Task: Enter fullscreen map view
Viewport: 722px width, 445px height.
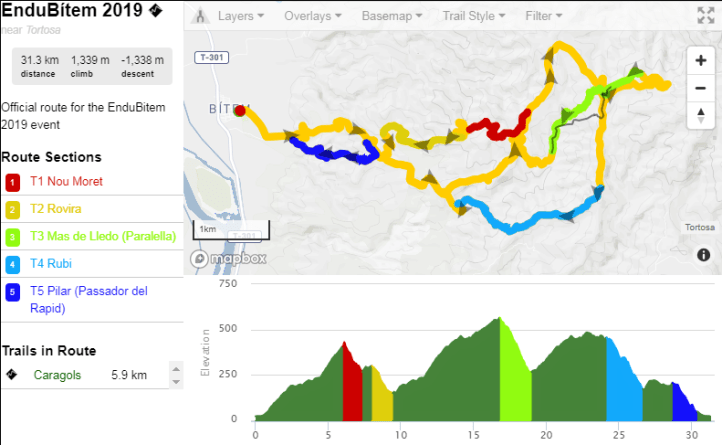Action: pyautogui.click(x=705, y=16)
